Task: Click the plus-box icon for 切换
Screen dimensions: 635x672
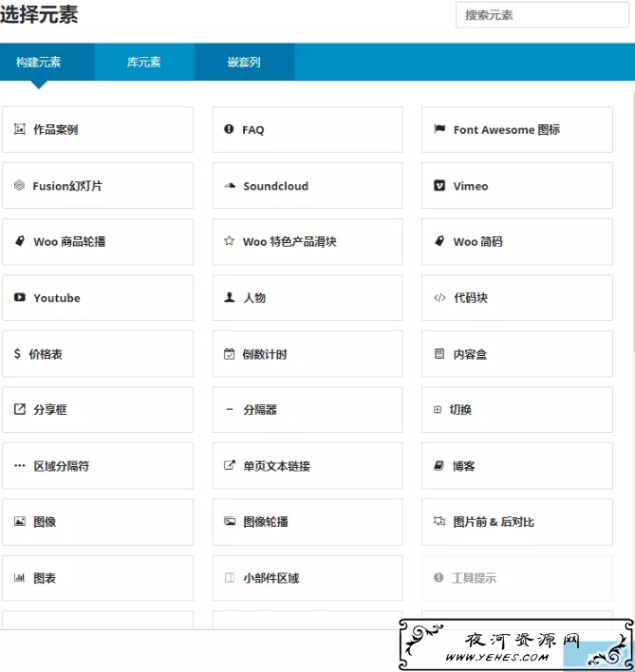Action: coord(438,410)
